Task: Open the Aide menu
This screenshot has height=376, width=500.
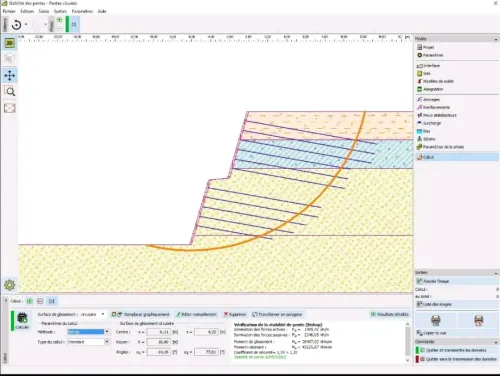Action: click(102, 11)
